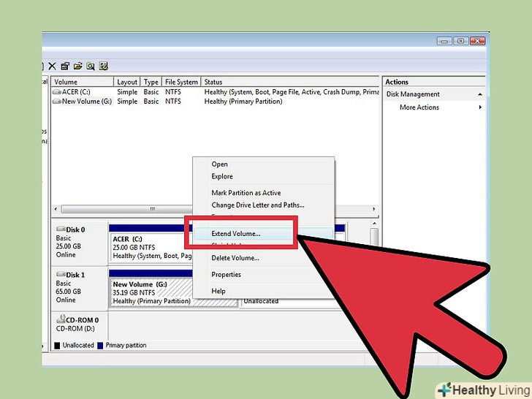Sort by the Type column header
This screenshot has height=399, width=532.
pyautogui.click(x=151, y=82)
